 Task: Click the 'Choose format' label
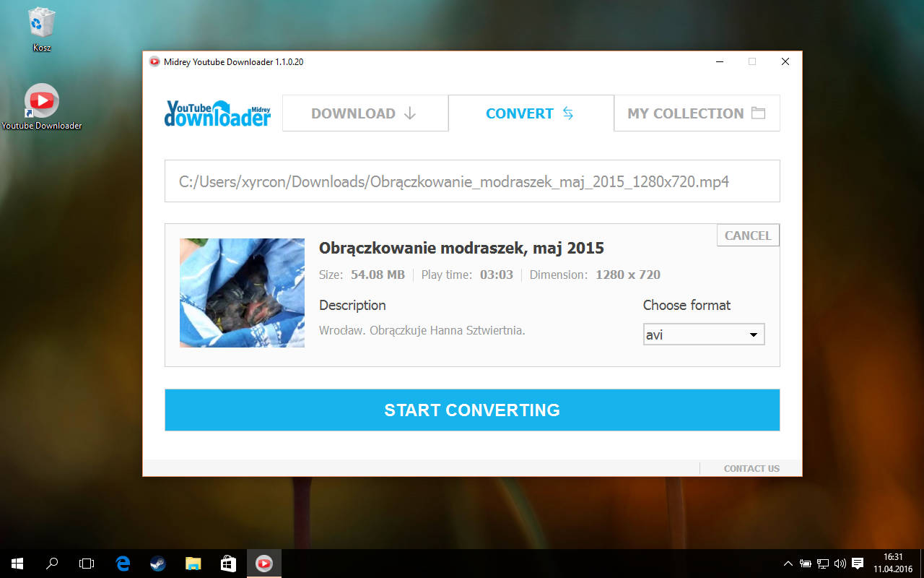[687, 305]
